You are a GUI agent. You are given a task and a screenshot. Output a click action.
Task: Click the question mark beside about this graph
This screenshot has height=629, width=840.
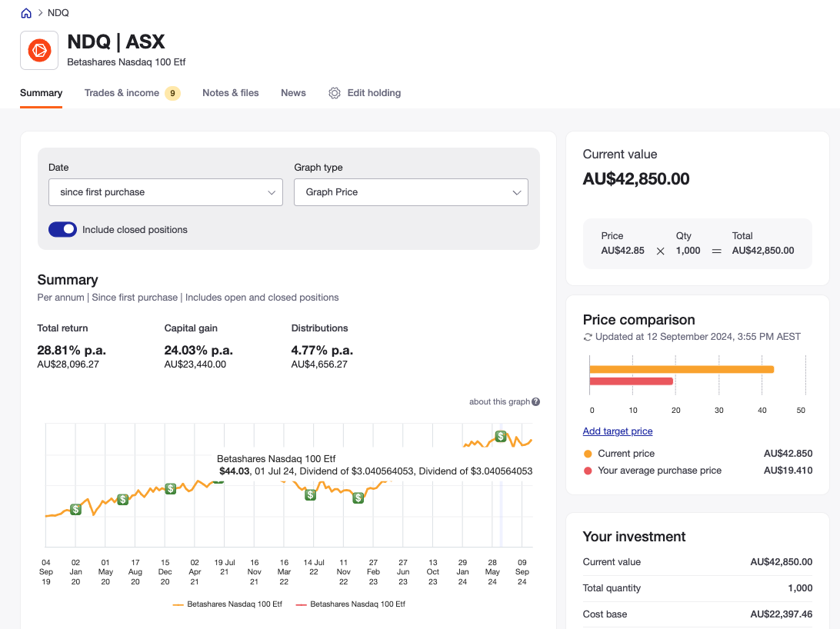[535, 401]
